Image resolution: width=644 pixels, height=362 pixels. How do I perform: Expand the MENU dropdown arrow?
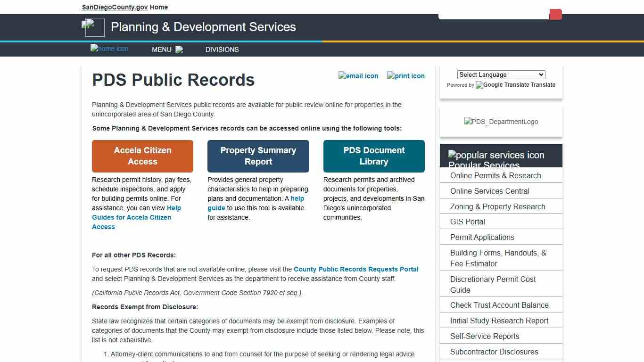pyautogui.click(x=179, y=49)
